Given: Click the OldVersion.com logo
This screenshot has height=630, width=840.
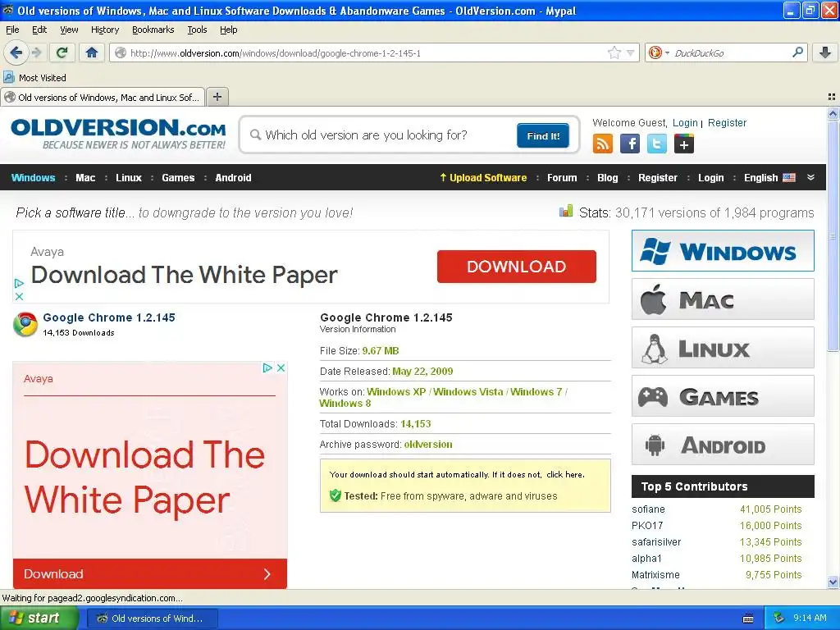Looking at the screenshot, I should 118,134.
